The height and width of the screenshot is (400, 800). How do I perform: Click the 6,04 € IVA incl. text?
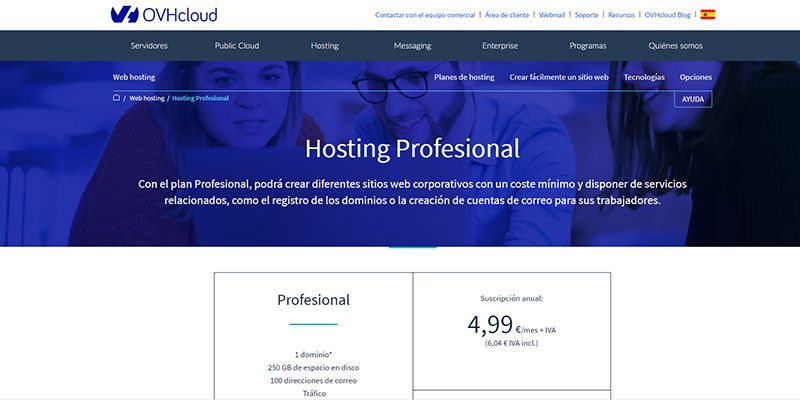point(512,343)
